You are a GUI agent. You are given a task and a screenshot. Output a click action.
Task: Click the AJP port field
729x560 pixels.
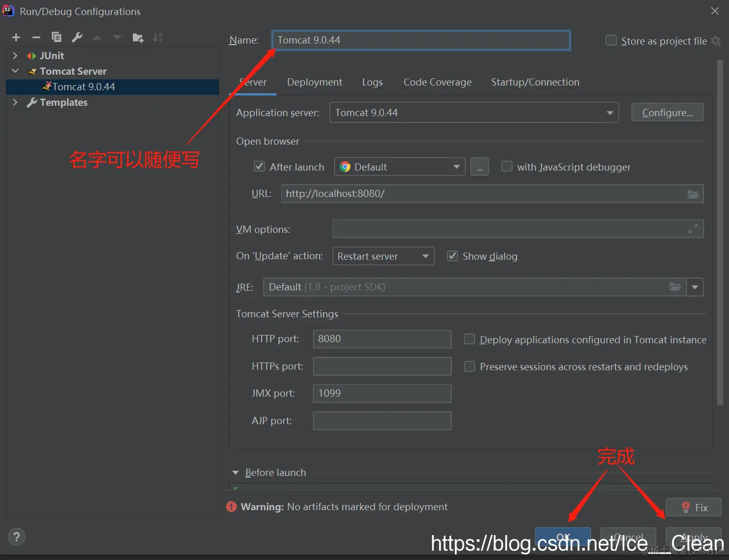point(382,421)
